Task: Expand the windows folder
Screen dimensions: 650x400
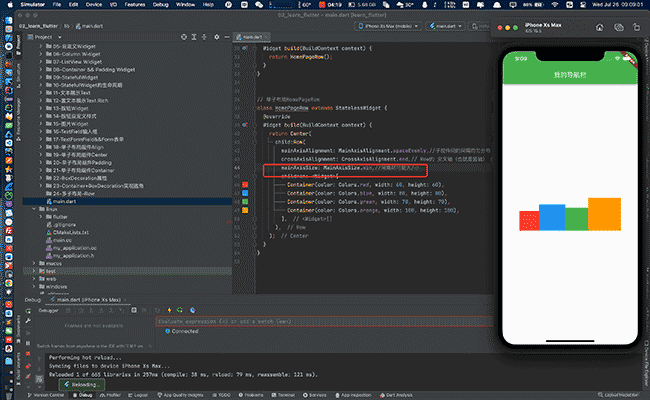Action: click(x=34, y=286)
